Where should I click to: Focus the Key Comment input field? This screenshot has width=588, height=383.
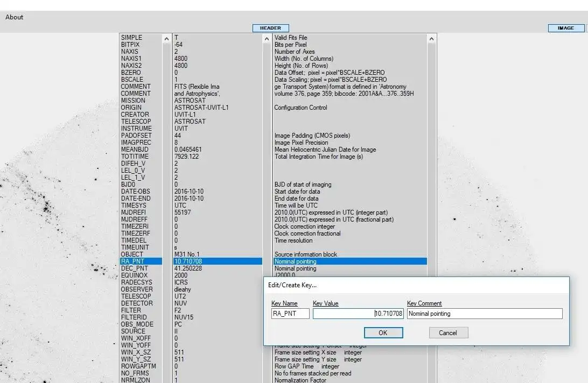485,314
